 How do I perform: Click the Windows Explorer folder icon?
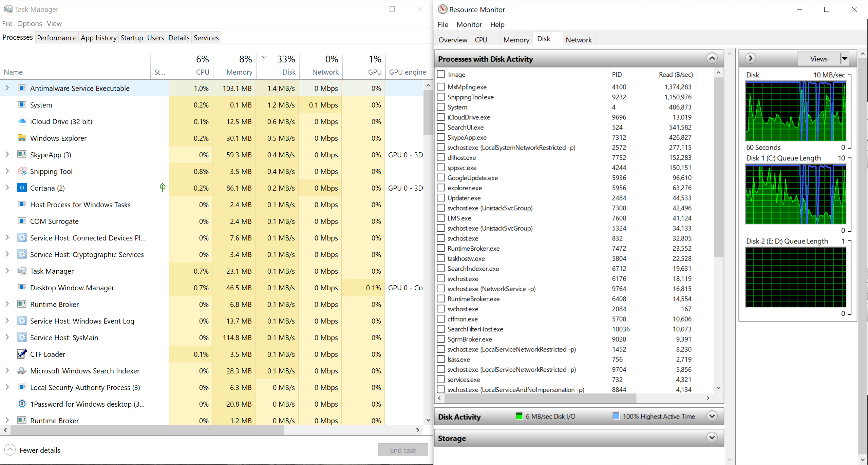pos(22,138)
